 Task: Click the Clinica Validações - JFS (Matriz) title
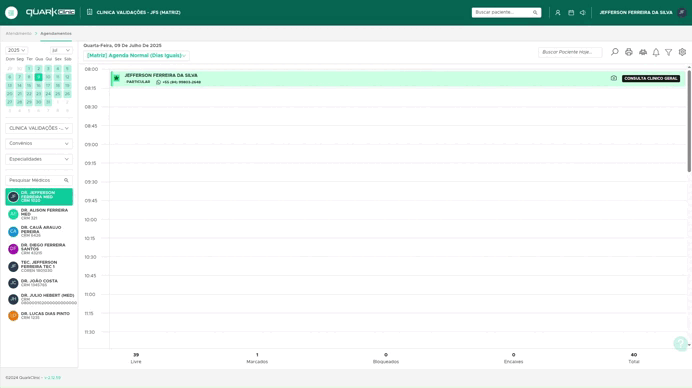tap(138, 12)
